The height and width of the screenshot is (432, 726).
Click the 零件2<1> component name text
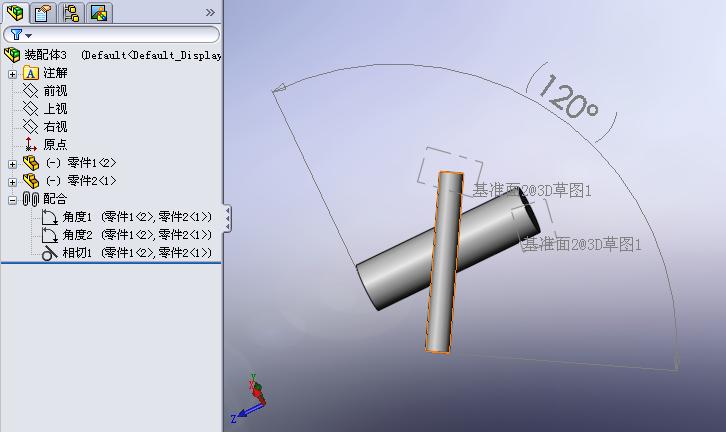click(91, 181)
